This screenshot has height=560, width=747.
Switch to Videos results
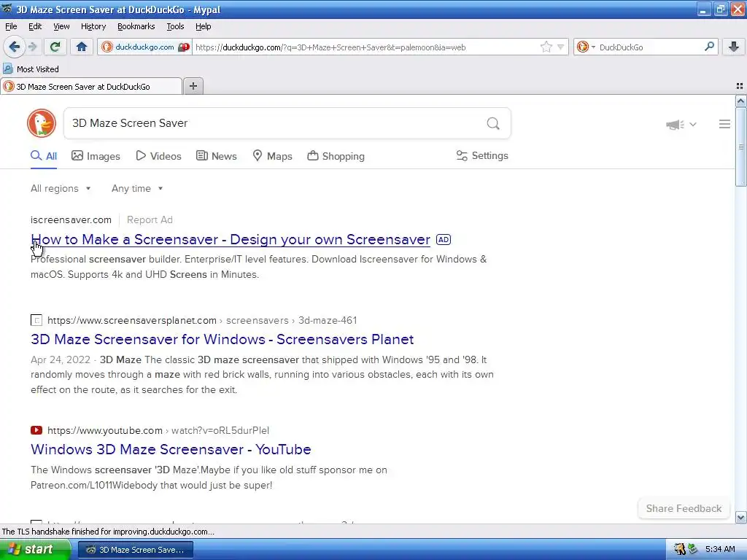[158, 156]
